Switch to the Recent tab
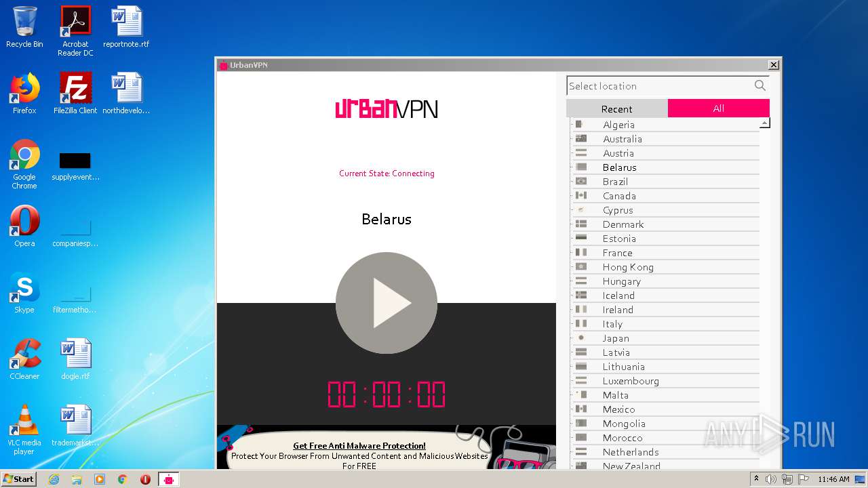Image resolution: width=868 pixels, height=488 pixels. [617, 108]
